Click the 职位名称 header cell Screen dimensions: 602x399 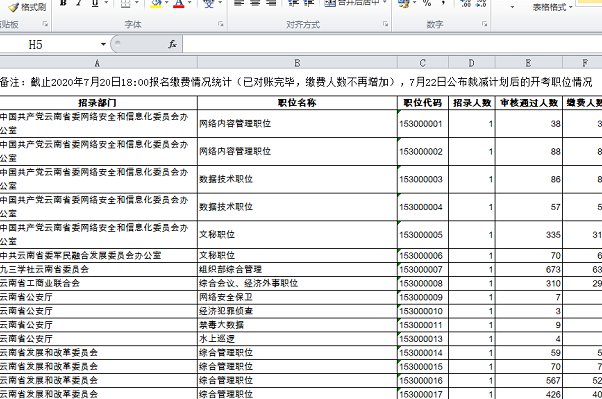(297, 103)
